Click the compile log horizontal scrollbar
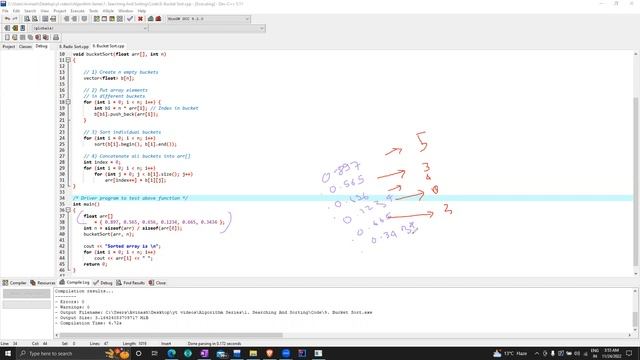 click(343, 335)
